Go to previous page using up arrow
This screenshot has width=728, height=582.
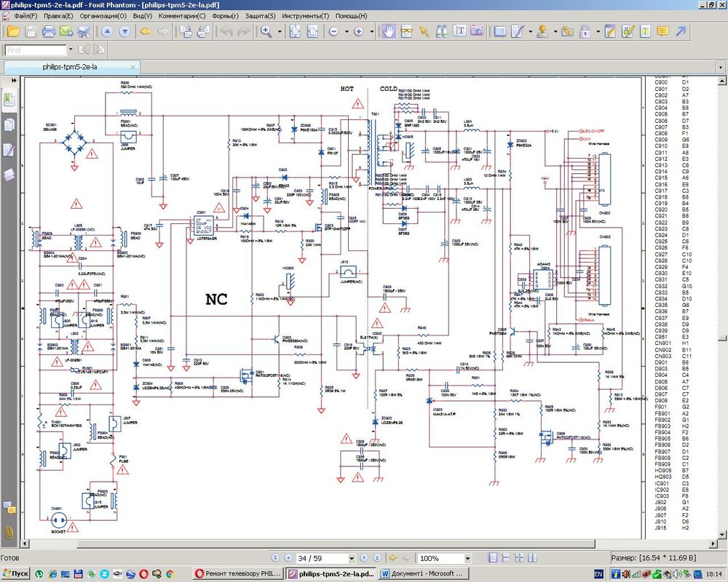pos(107,31)
